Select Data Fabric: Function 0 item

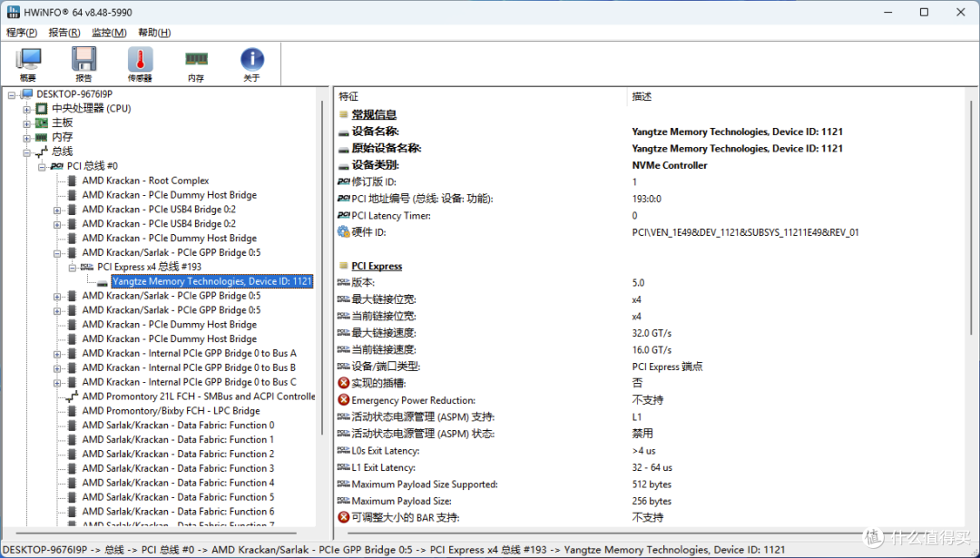(178, 426)
